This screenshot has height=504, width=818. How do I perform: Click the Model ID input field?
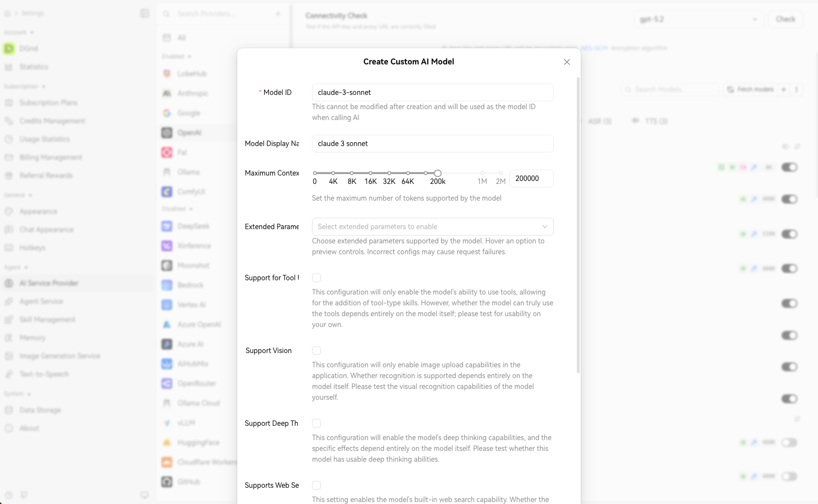(432, 92)
